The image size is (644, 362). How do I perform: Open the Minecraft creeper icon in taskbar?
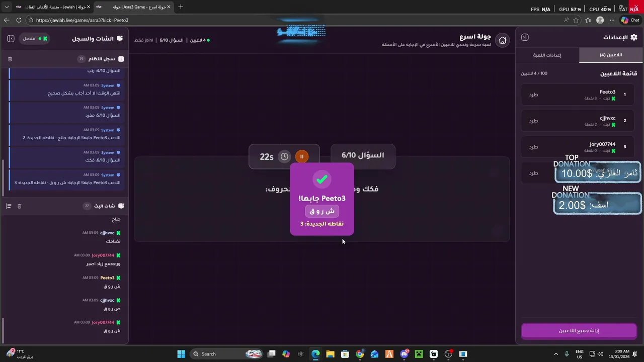click(419, 354)
